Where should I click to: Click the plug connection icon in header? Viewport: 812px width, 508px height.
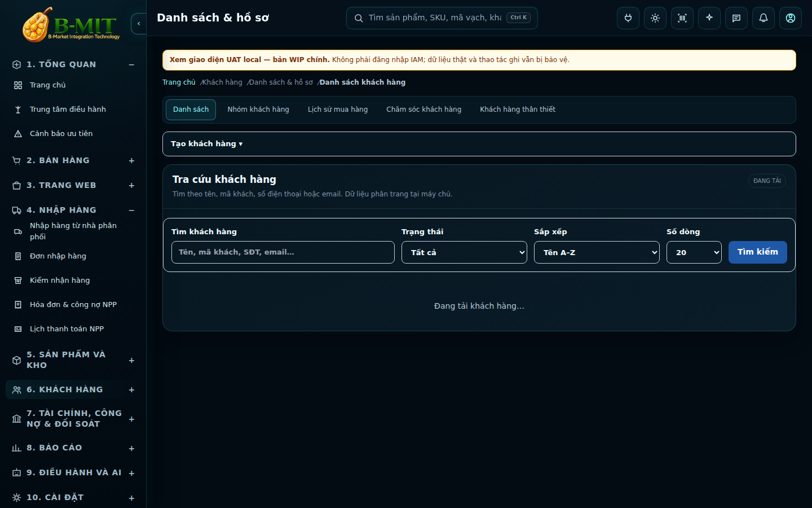coord(628,18)
